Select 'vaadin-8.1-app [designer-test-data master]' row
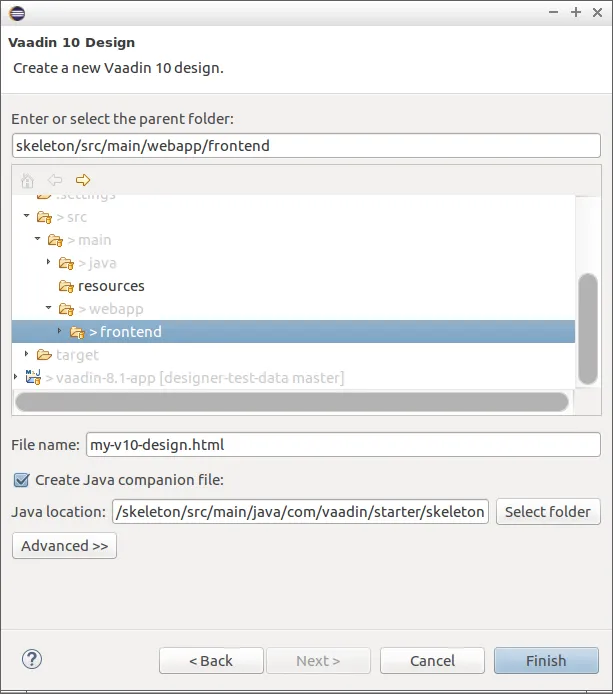 (x=293, y=378)
